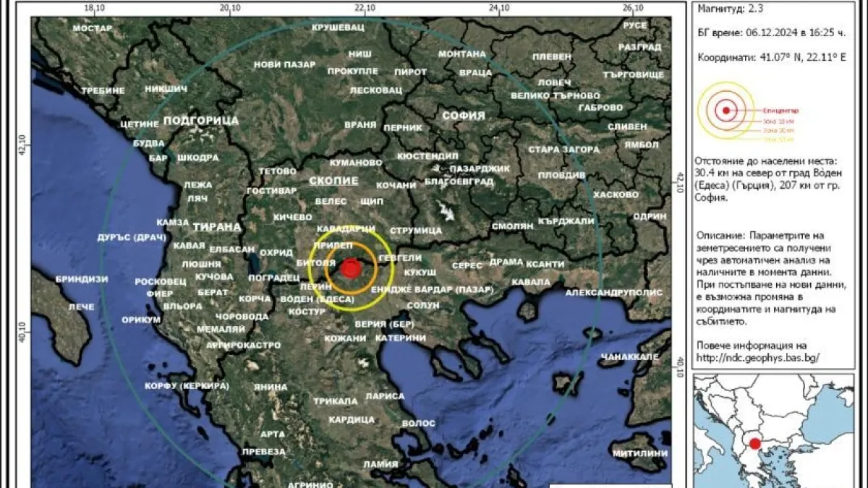Image resolution: width=868 pixels, height=488 pixels.
Task: Click the БЛАГОЕВГРАД city label
Action: tap(459, 181)
